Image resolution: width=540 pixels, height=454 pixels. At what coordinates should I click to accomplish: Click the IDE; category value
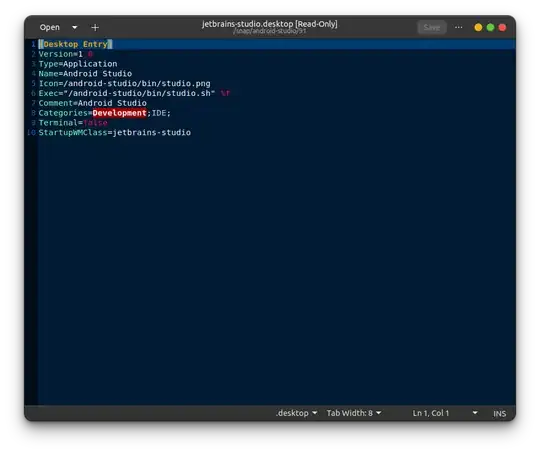(x=161, y=113)
